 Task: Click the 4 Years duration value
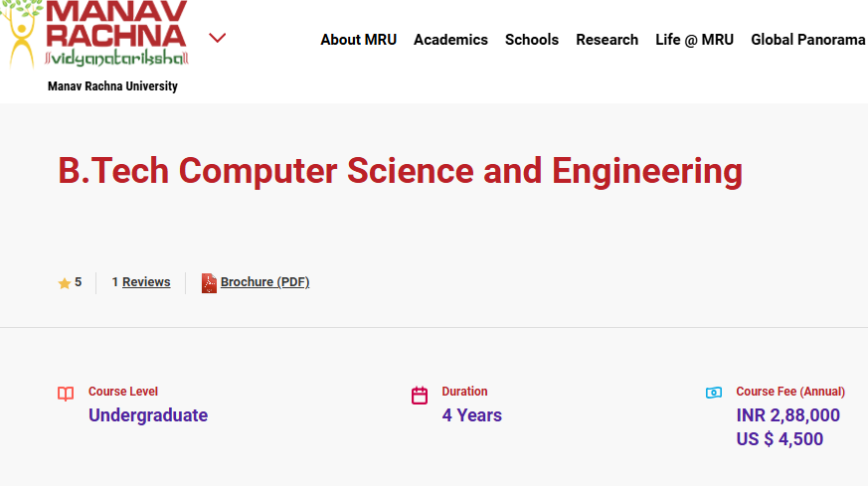pyautogui.click(x=471, y=415)
